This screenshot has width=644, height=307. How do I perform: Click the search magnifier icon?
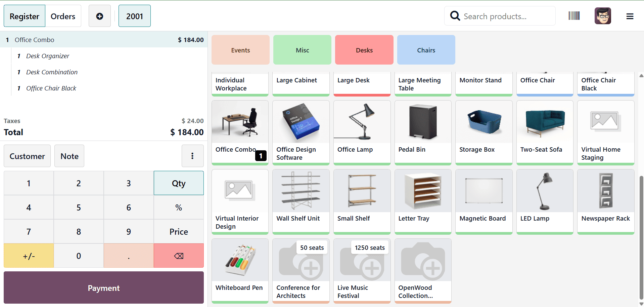(x=455, y=16)
